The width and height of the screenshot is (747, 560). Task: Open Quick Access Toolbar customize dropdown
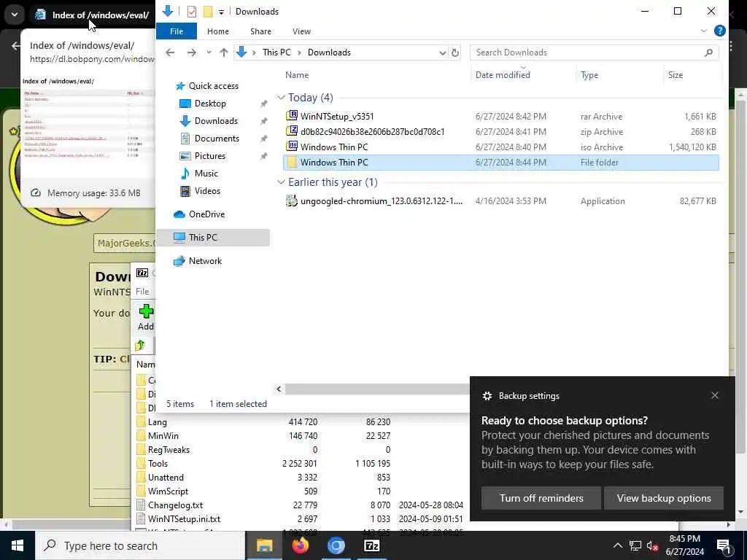[x=221, y=12]
